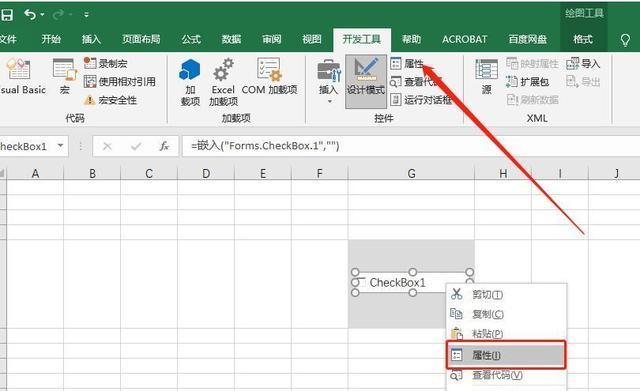Select column D header
This screenshot has height=391, width=640.
tap(206, 173)
